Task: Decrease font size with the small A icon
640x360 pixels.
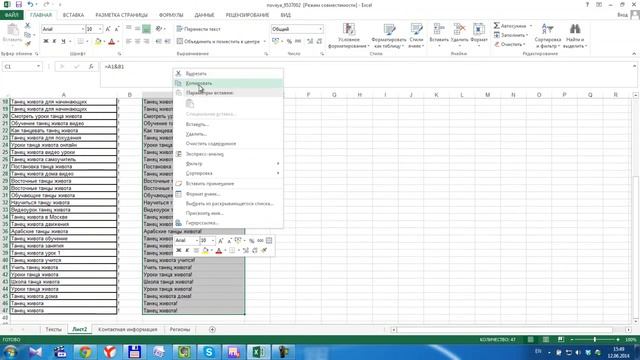Action: click(x=117, y=29)
